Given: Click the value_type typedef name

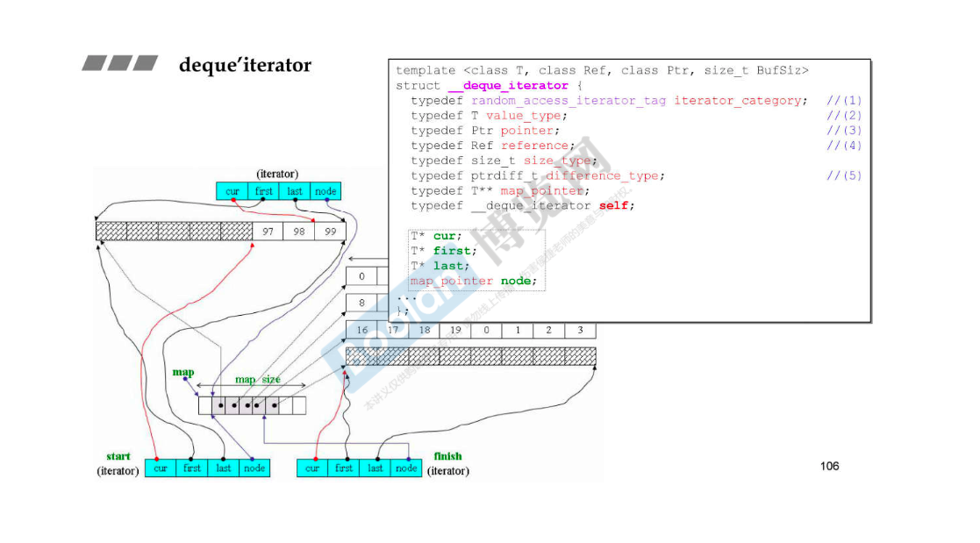Looking at the screenshot, I should 524,116.
